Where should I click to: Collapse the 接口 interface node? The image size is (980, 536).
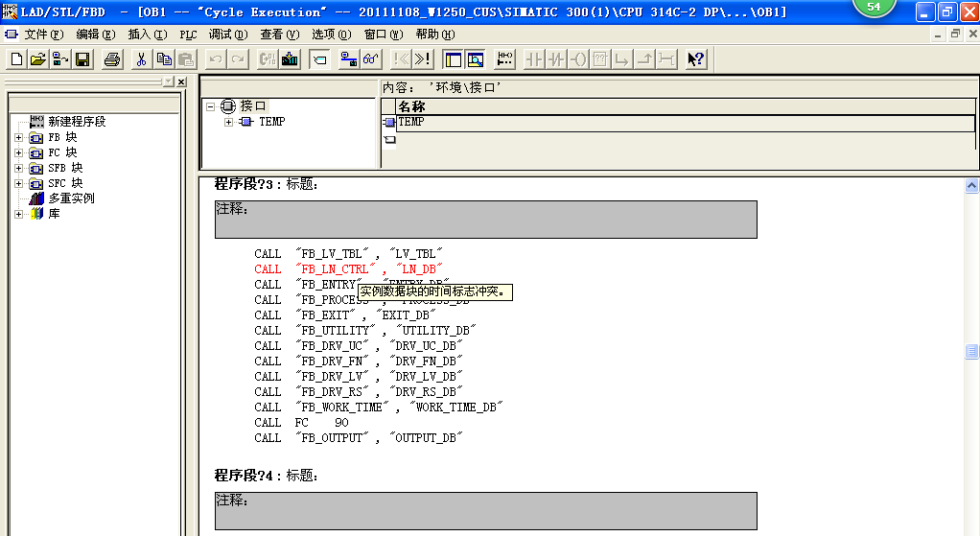211,106
